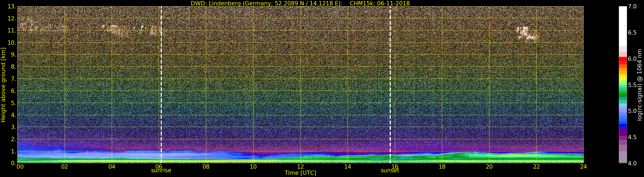
Task: Click the time tick label '06'
Action: coord(159,166)
